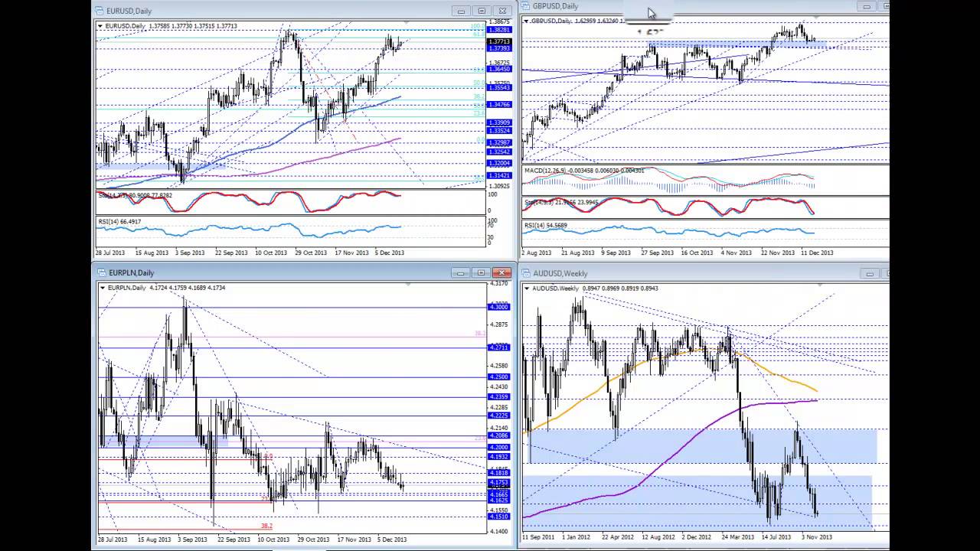980x551 pixels.
Task: Minimize the EURUSD,Daily chart window
Action: tap(461, 11)
